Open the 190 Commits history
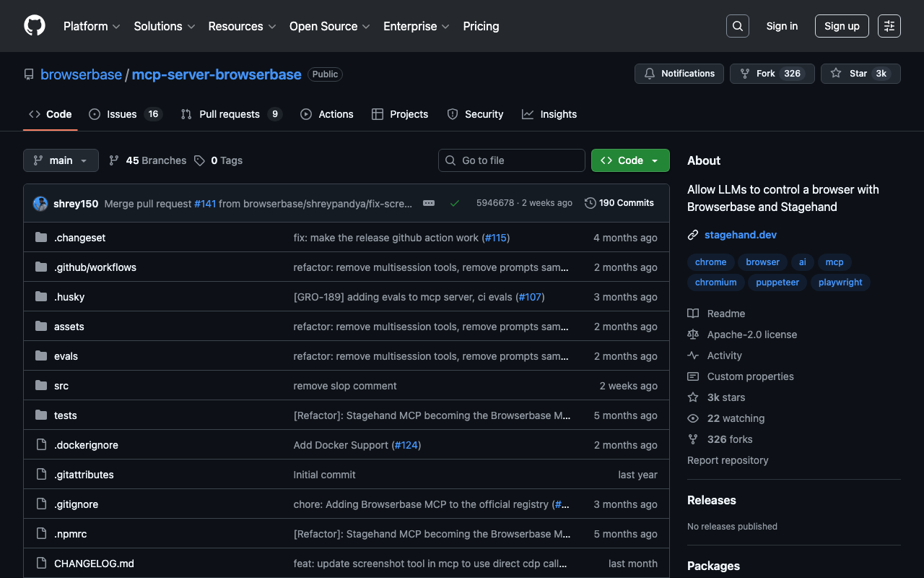Image resolution: width=924 pixels, height=578 pixels. pos(619,203)
